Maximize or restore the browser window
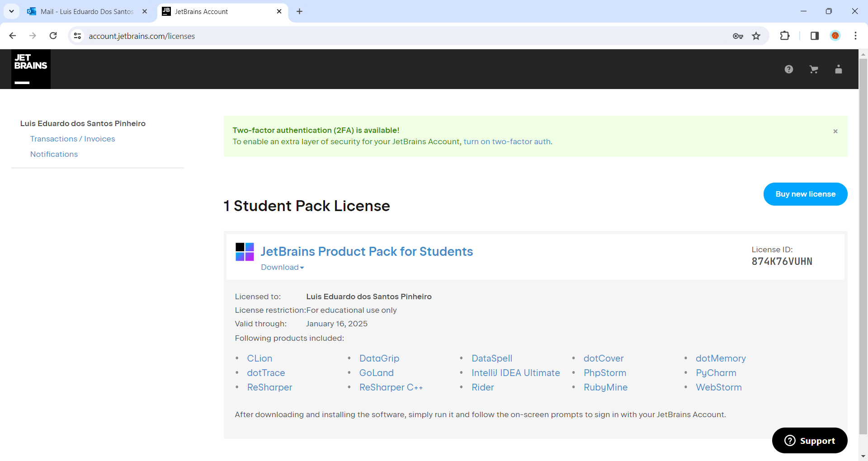This screenshot has height=461, width=868. point(829,11)
